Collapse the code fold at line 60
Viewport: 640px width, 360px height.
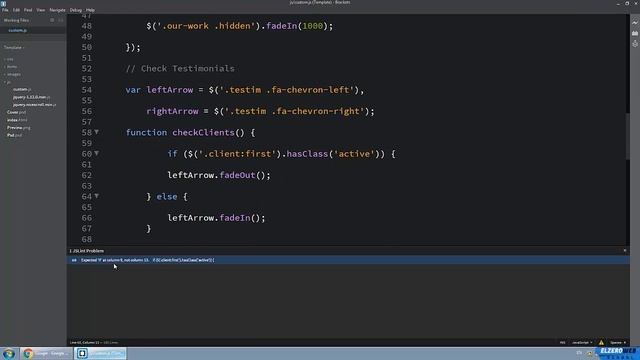(x=97, y=153)
